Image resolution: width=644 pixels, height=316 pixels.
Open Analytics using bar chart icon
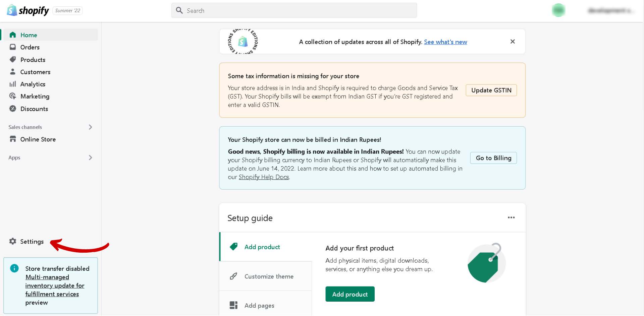pyautogui.click(x=13, y=84)
